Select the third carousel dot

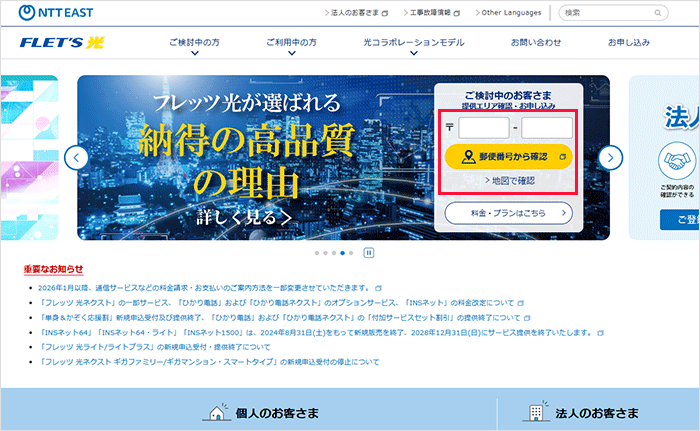pyautogui.click(x=334, y=253)
